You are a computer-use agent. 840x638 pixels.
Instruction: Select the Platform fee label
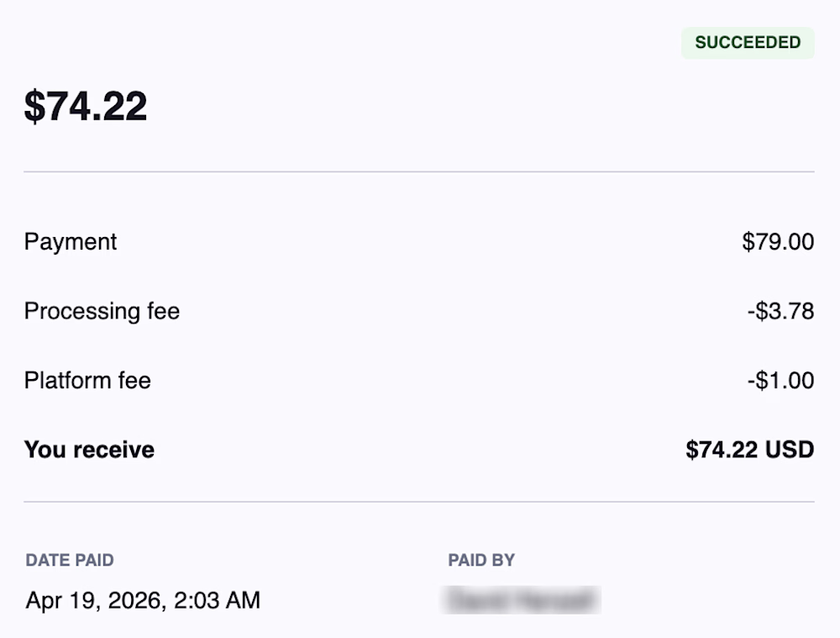pos(87,380)
